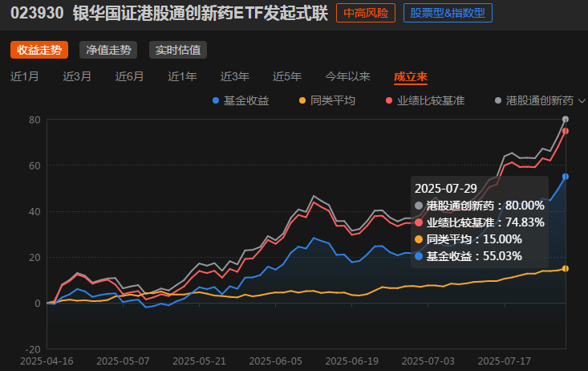Click the x-axis date label 2025-04-16
This screenshot has width=588, height=371.
click(47, 361)
